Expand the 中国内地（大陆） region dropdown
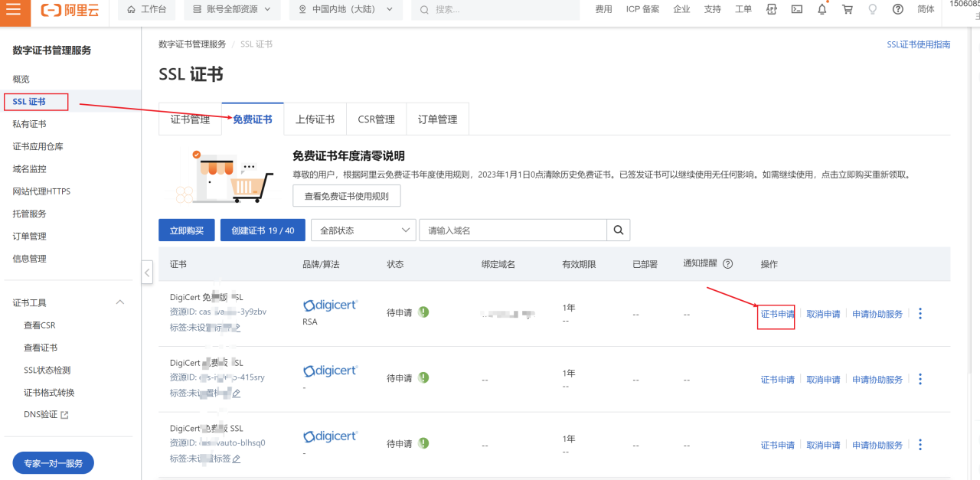 (346, 9)
